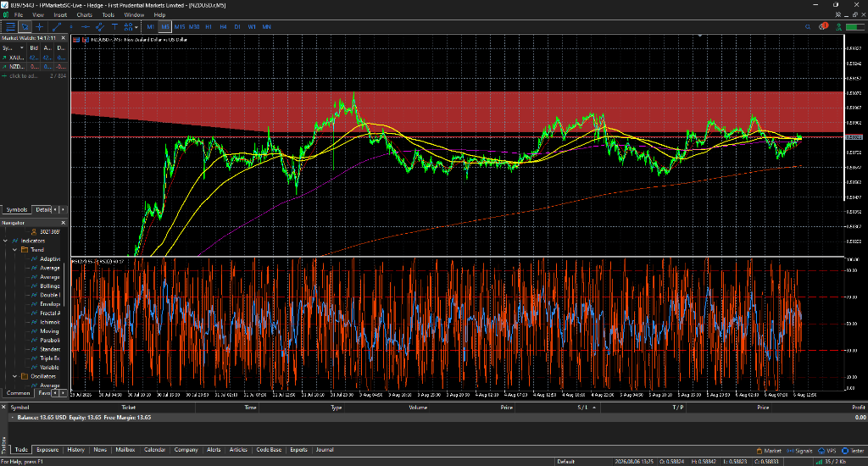Viewport: 868px width, 466px height.
Task: Switch chart to M15 timeframe
Action: click(x=180, y=26)
